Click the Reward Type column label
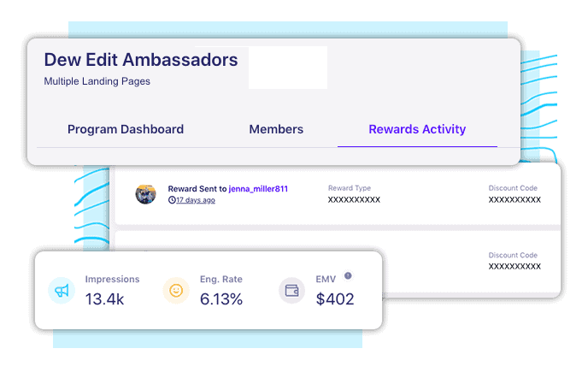 pyautogui.click(x=350, y=188)
